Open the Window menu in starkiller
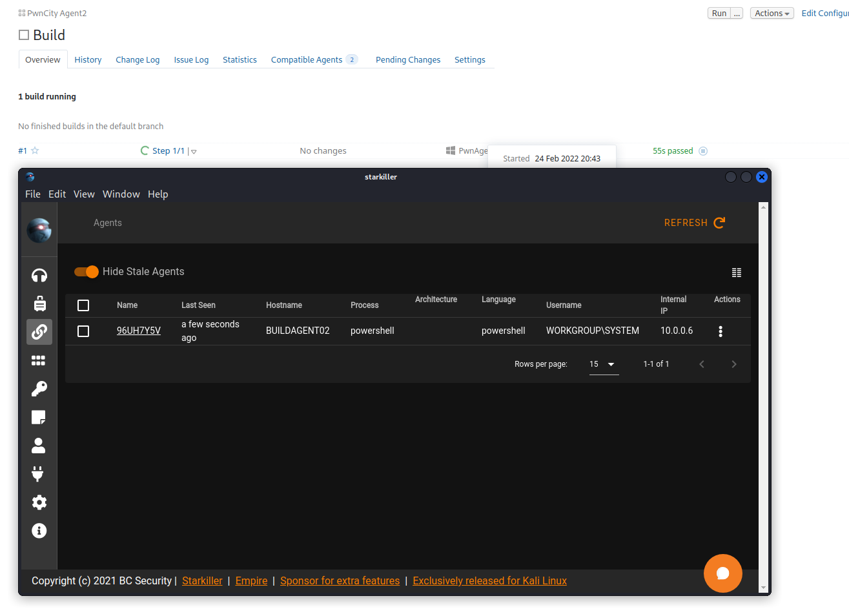Screen dimensions: 849x616 [121, 194]
